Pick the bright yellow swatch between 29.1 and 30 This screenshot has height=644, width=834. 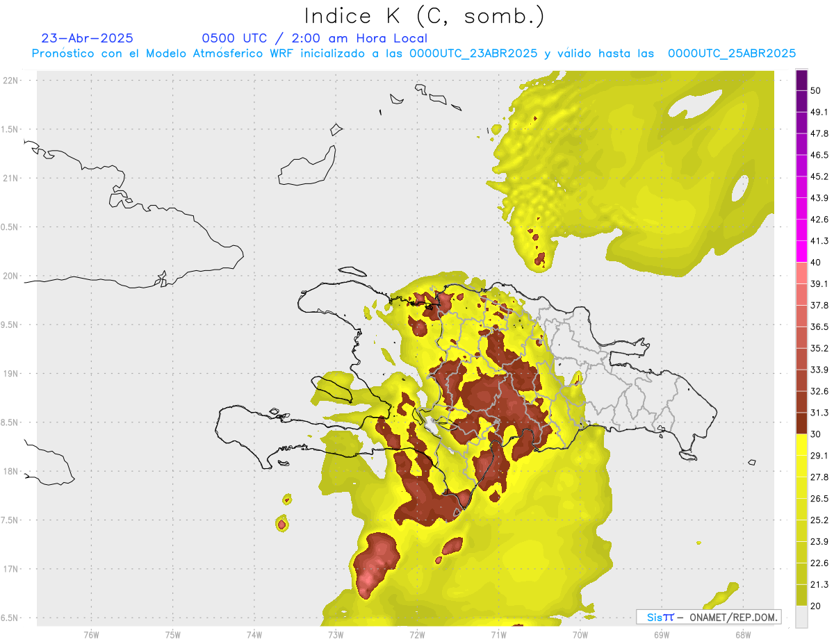click(x=801, y=445)
